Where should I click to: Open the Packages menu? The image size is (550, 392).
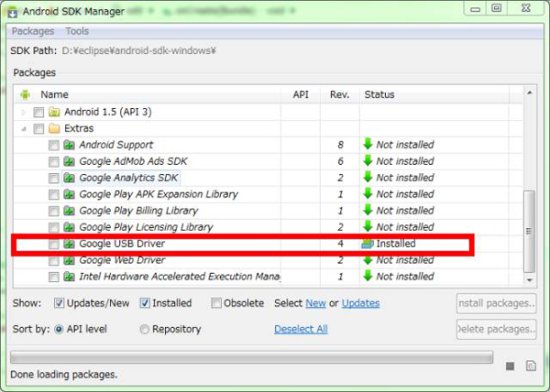33,31
